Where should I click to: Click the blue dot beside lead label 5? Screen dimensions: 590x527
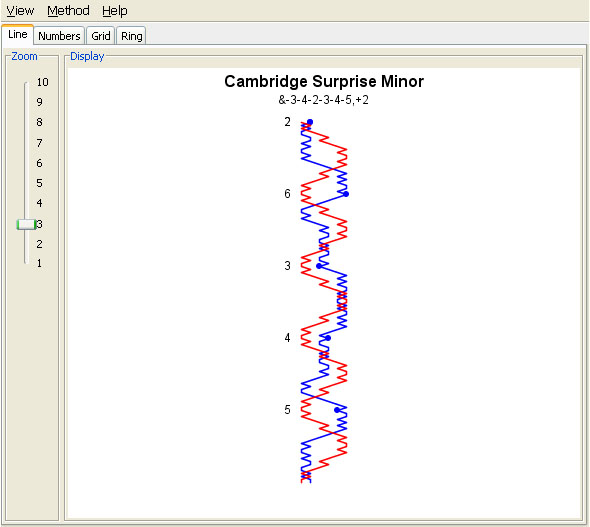(337, 410)
